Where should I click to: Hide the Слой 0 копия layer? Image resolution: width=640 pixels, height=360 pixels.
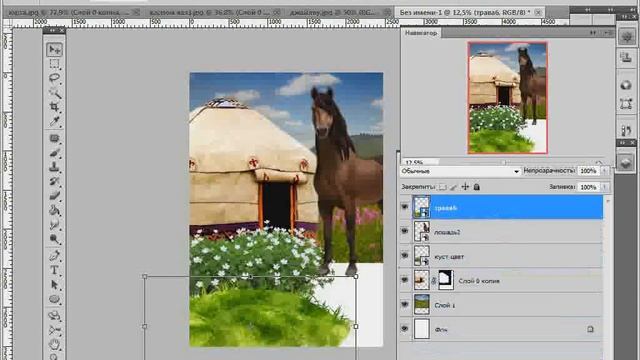tap(404, 280)
